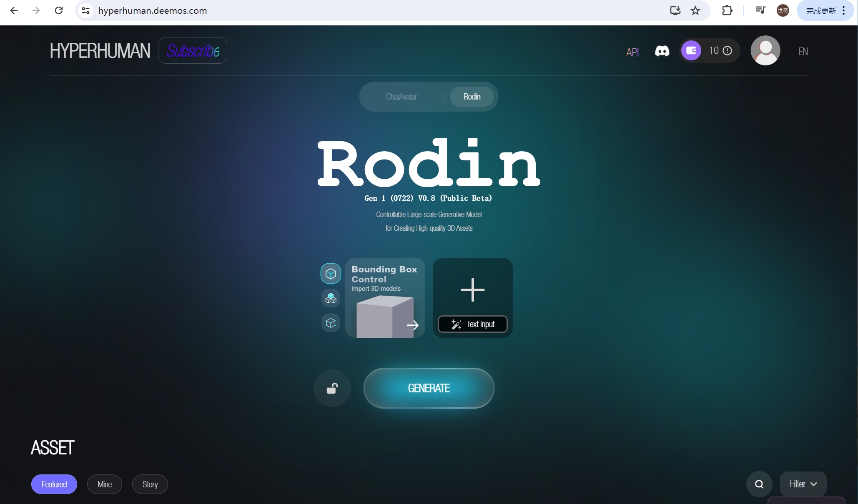The width and height of the screenshot is (858, 504).
Task: Click the install app icon in the address bar
Action: [x=675, y=10]
